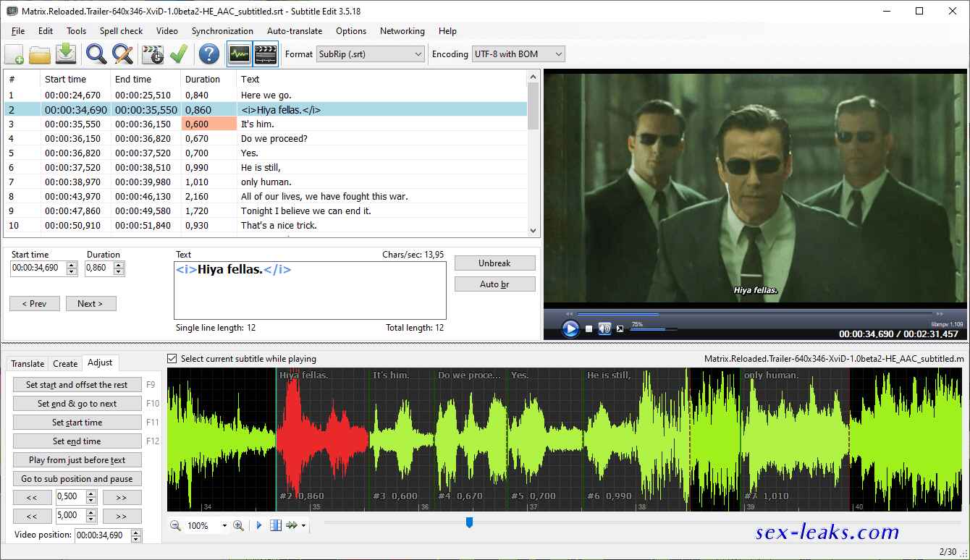
Task: Click the Duration column header
Action: pyautogui.click(x=208, y=80)
